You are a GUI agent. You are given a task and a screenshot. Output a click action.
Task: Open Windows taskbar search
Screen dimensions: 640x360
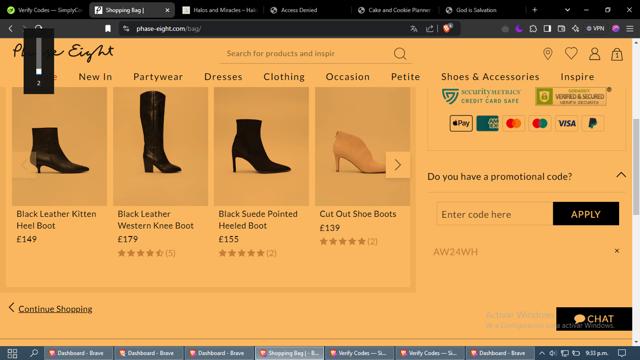point(34,353)
